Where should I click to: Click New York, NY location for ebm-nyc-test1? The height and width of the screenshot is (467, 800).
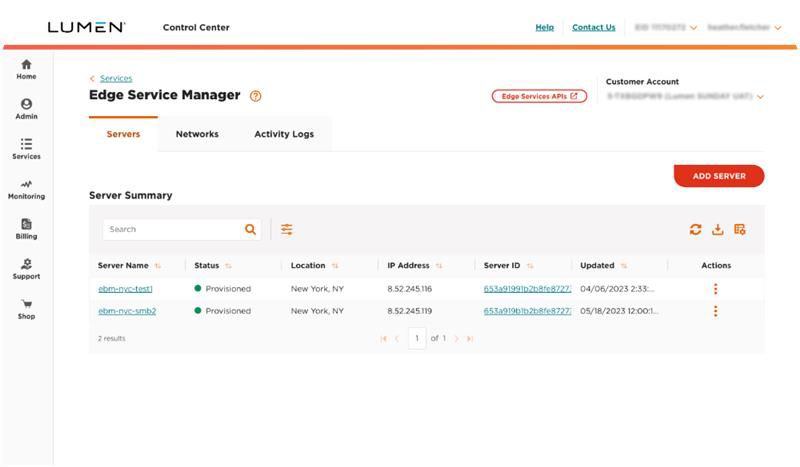coord(317,289)
